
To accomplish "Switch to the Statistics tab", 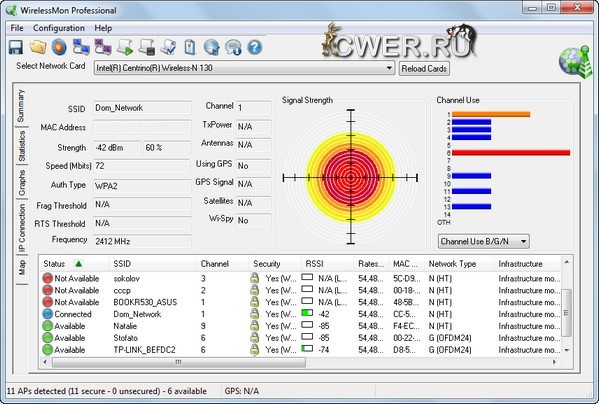I will point(22,146).
